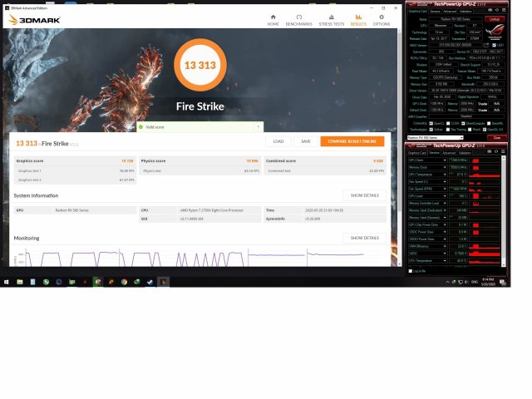Click the Lookup button in GPU-Z
Screen dimensions: 532x399
pos(495,18)
